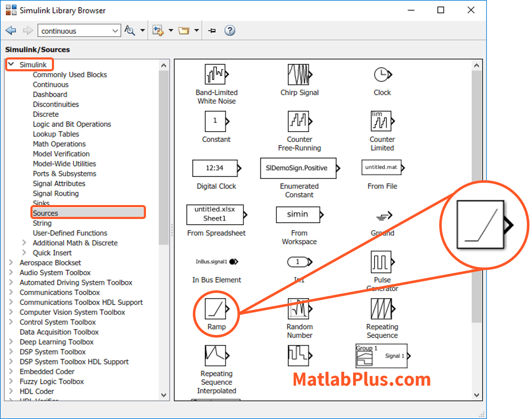The height and width of the screenshot is (419, 532).
Task: Open the search term dropdown box
Action: click(115, 31)
